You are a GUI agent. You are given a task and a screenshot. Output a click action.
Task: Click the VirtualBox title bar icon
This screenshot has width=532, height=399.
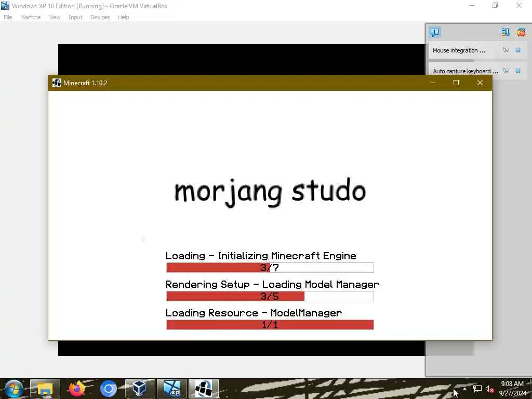tap(5, 6)
